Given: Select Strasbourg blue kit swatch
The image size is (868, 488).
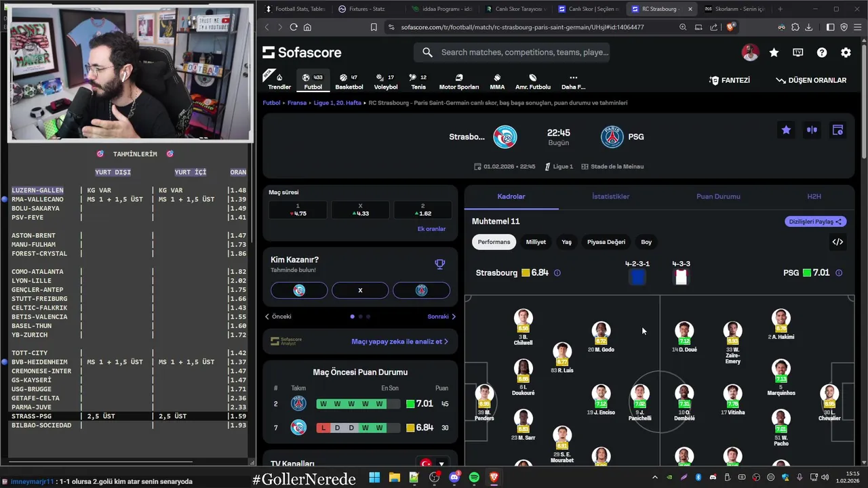Looking at the screenshot, I should (x=637, y=277).
